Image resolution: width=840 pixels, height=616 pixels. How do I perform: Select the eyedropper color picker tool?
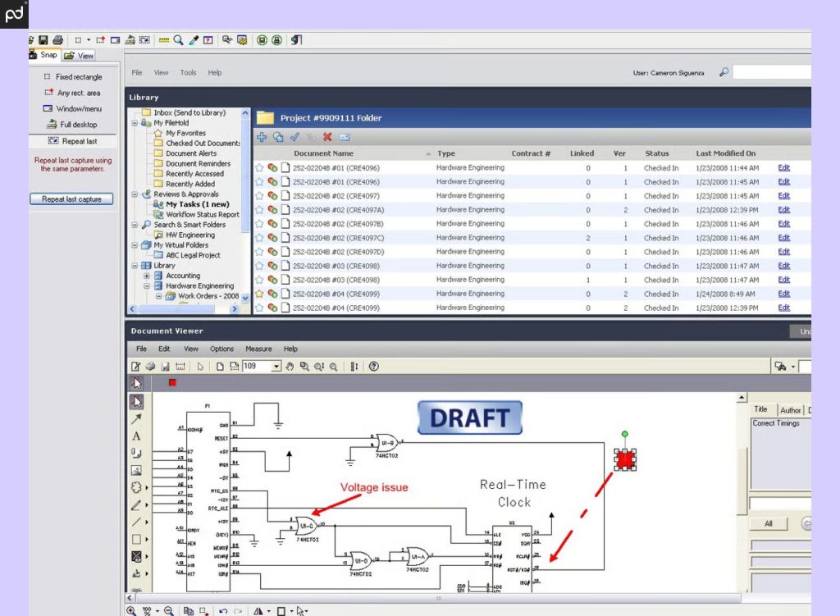click(x=194, y=40)
